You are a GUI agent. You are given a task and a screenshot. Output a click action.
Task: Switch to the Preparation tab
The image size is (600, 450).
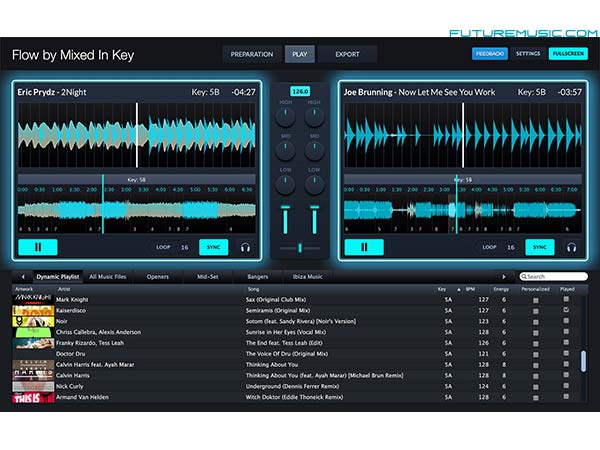coord(252,54)
